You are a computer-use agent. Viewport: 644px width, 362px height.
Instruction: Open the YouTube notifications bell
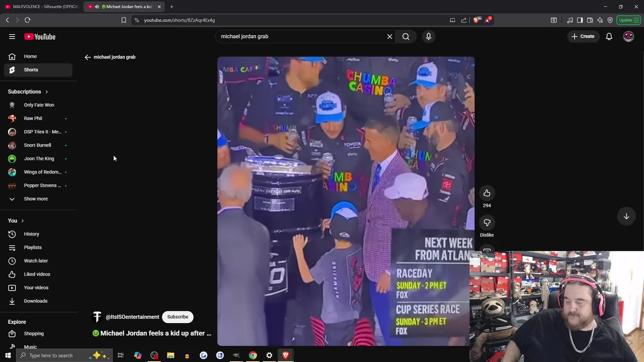pyautogui.click(x=609, y=36)
